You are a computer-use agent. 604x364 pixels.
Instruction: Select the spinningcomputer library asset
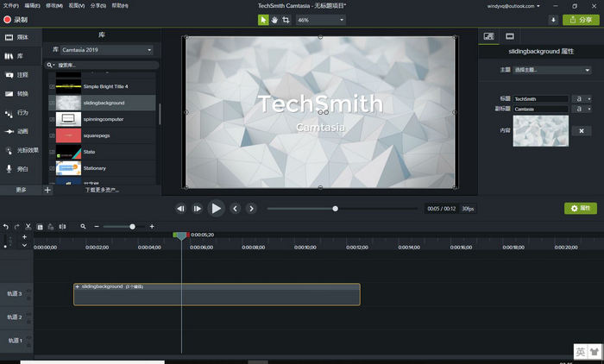click(x=102, y=119)
